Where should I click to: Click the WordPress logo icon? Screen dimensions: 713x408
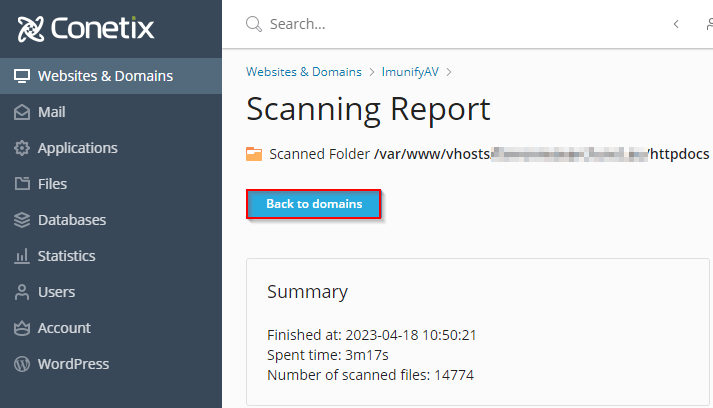pos(21,364)
